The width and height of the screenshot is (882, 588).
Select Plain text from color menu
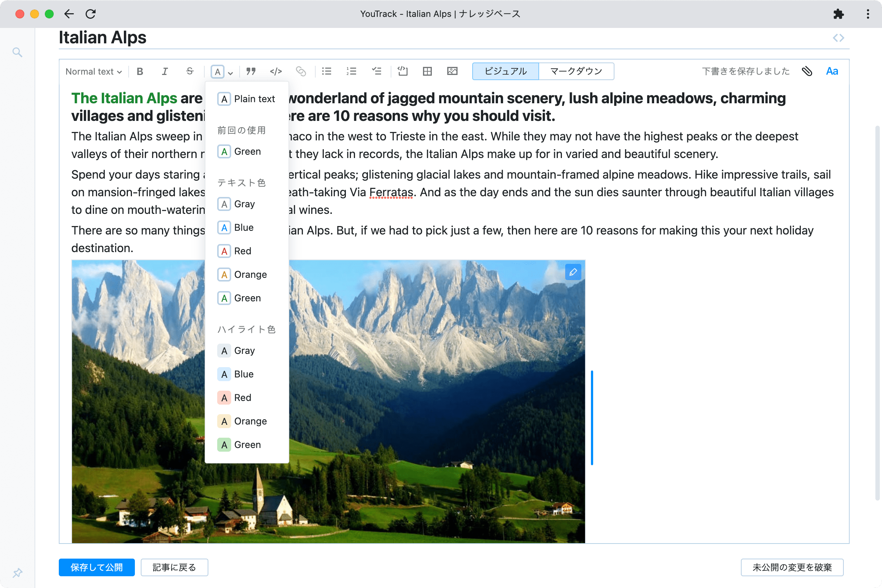(x=247, y=99)
